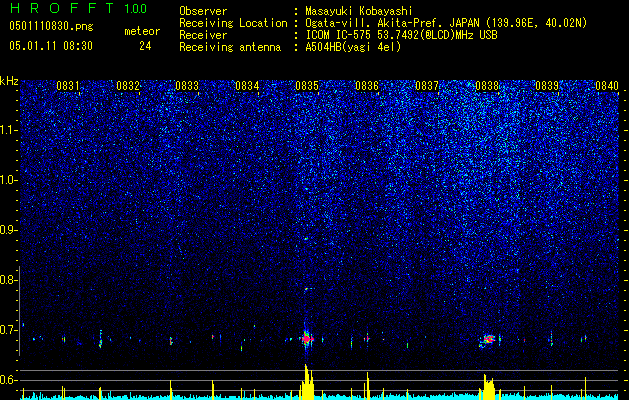The width and height of the screenshot is (629, 400).
Task: Click the Receiving Location label
Action: [233, 23]
